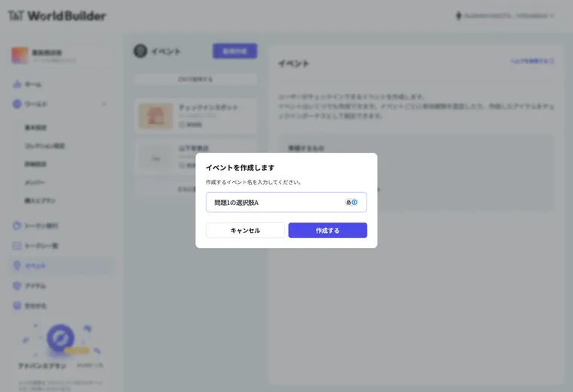Image resolution: width=573 pixels, height=392 pixels.
Task: Open 基本設定 in the sidebar
Action: pos(35,127)
